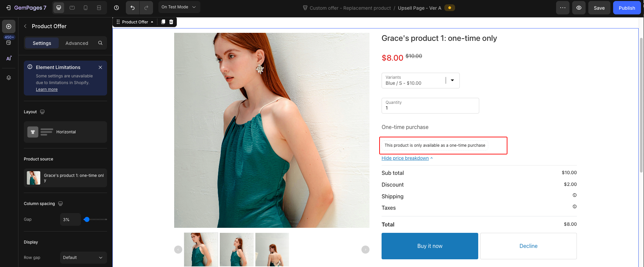Open the Row gap Default dropdown
Image resolution: width=644 pixels, height=267 pixels.
tap(83, 258)
